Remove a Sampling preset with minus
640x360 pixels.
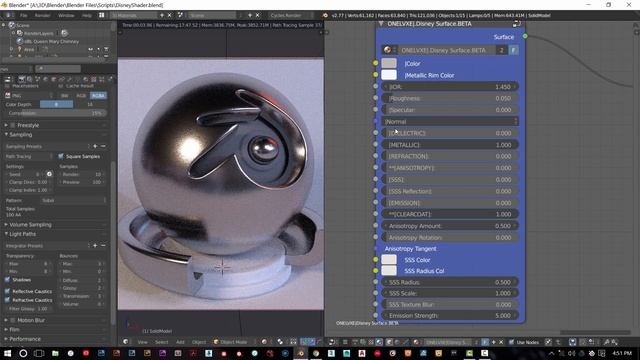(103, 146)
